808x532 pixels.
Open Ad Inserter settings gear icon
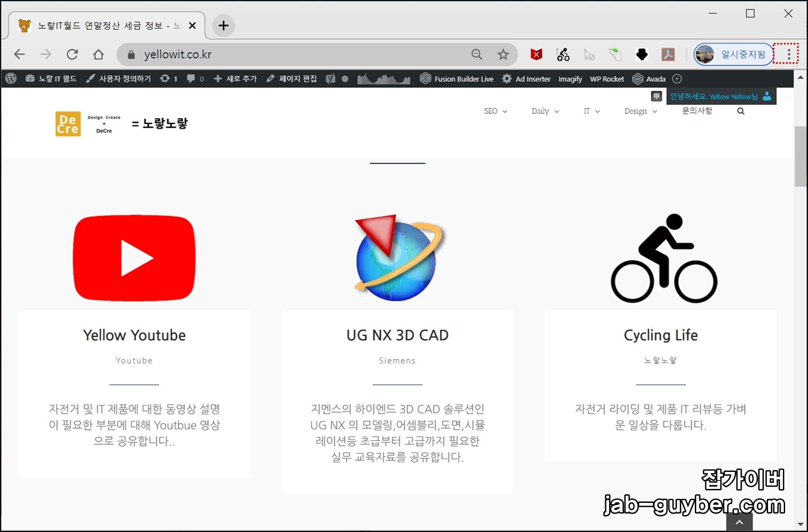[506, 78]
